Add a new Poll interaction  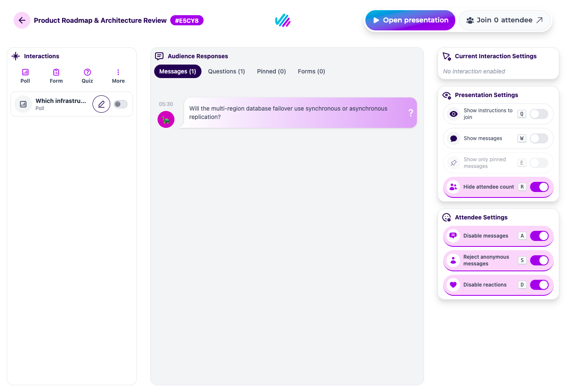tap(25, 76)
